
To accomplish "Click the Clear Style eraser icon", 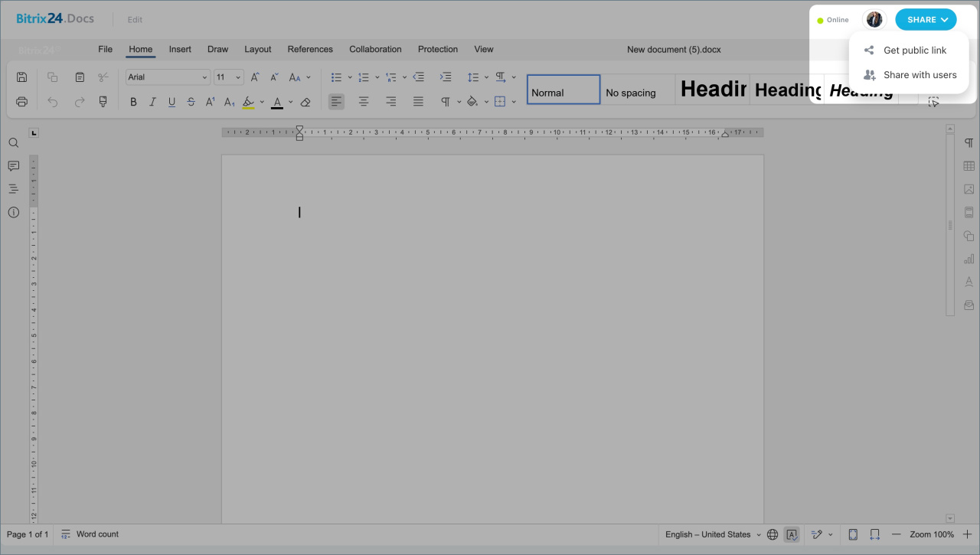I will [305, 102].
